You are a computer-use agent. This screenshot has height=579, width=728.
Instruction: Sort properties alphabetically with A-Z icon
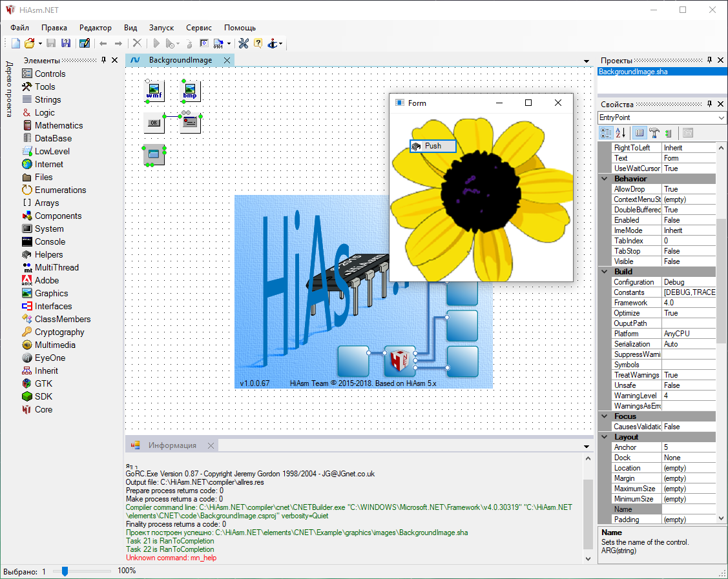[x=620, y=133]
